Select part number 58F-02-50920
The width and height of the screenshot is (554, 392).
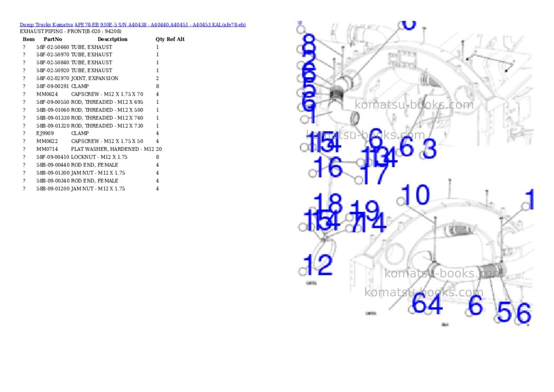tap(52, 71)
